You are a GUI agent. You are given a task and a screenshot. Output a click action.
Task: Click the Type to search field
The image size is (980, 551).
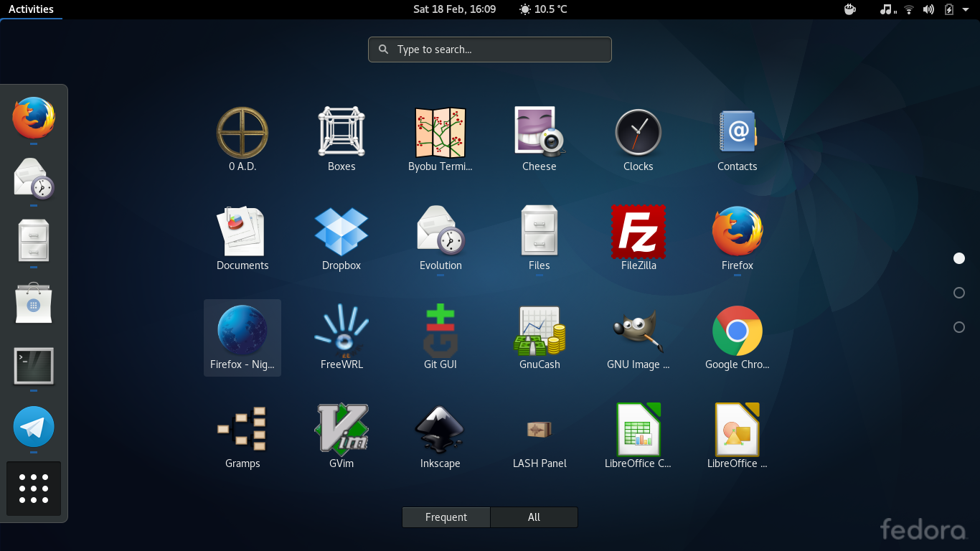(x=490, y=50)
